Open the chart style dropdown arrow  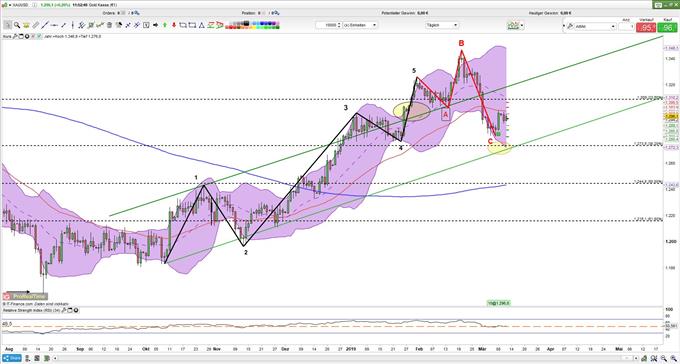point(522,26)
